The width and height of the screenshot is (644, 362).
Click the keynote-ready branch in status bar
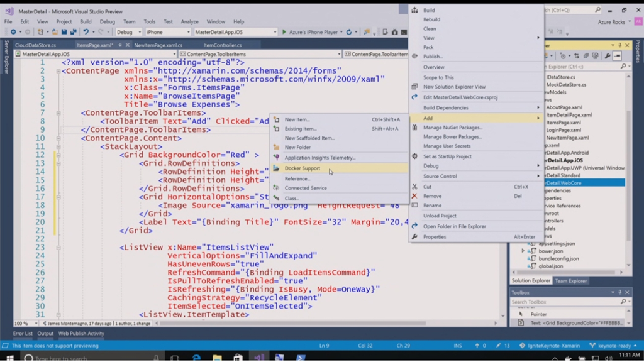613,346
